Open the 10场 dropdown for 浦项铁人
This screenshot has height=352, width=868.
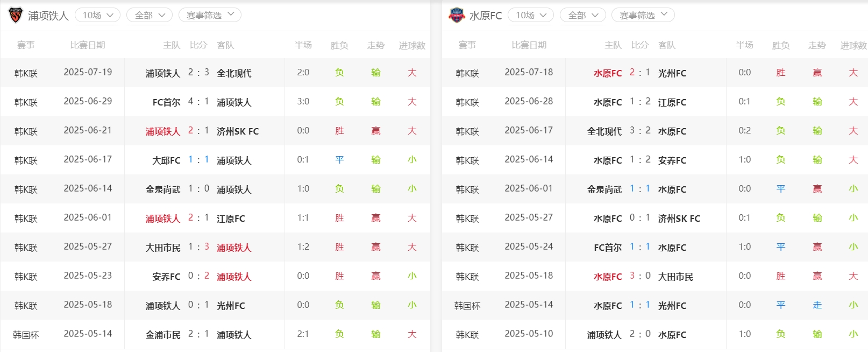tap(97, 15)
